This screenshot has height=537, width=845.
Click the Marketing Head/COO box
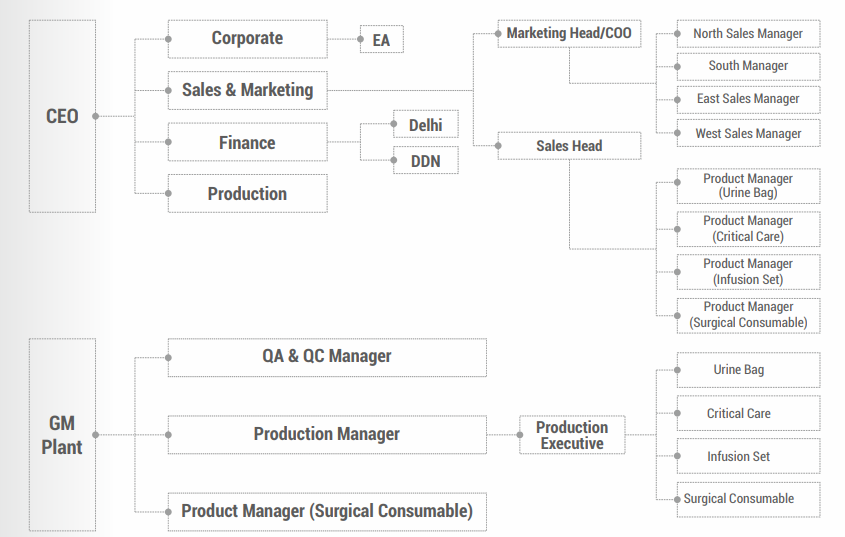[569, 34]
